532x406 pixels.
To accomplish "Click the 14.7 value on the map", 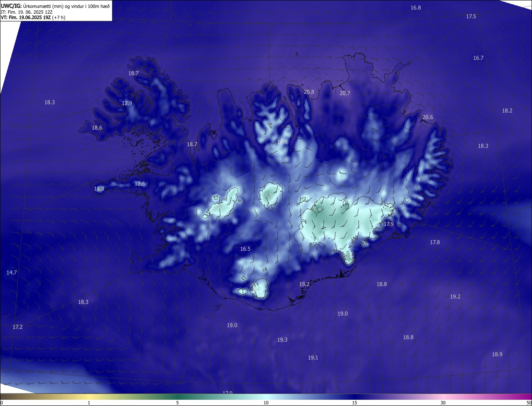I will coord(12,273).
